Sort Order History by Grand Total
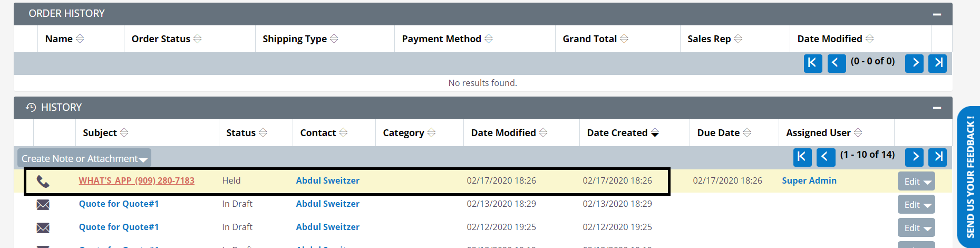Screen dimensions: 980x248 (595, 39)
